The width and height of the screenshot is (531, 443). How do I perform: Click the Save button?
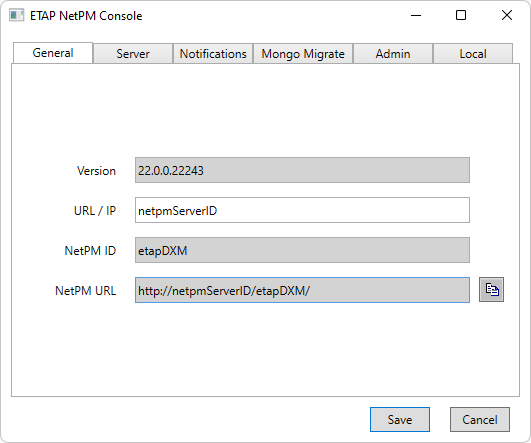coord(400,420)
